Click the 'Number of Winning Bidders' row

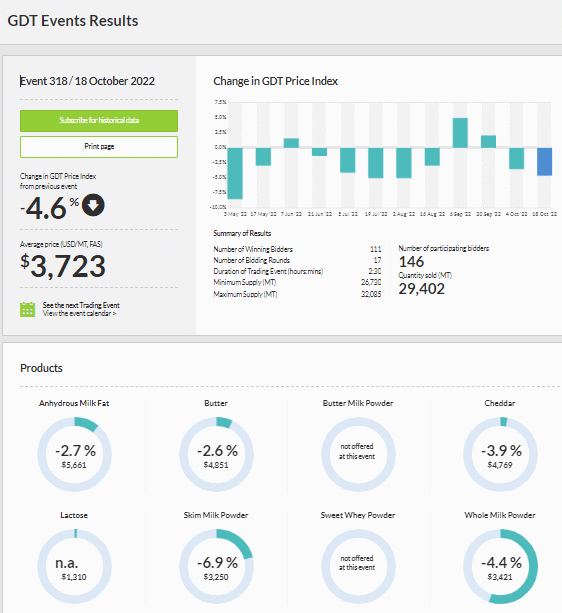click(x=297, y=249)
